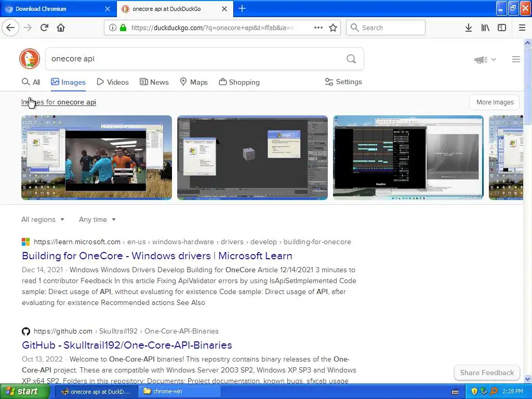The height and width of the screenshot is (399, 532).
Task: Open the search Settings dropdown
Action: [x=343, y=82]
